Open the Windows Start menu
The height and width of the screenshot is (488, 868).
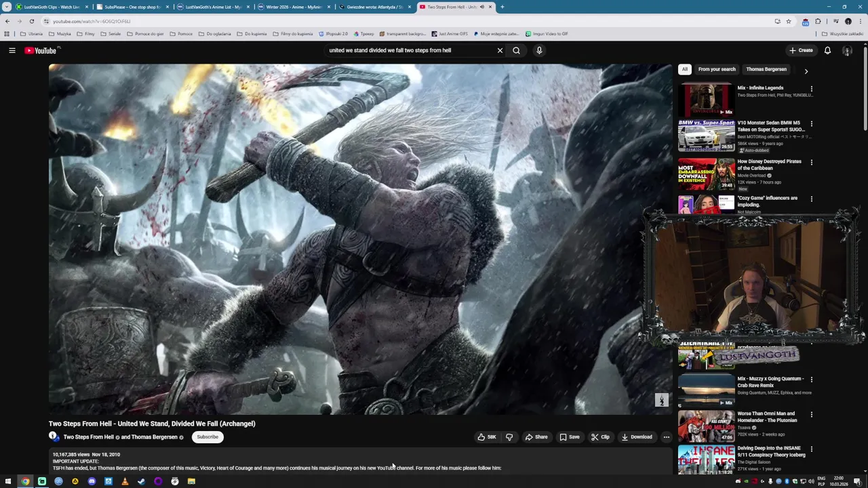coord(8,481)
